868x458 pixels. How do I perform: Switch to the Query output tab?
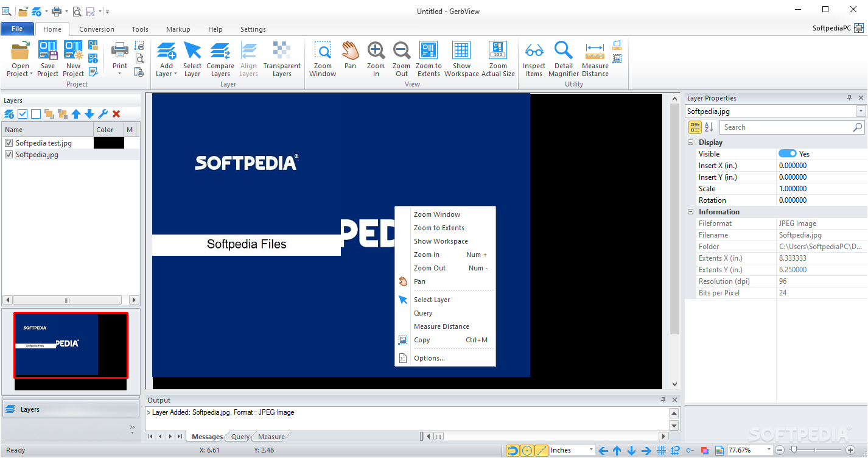click(240, 437)
